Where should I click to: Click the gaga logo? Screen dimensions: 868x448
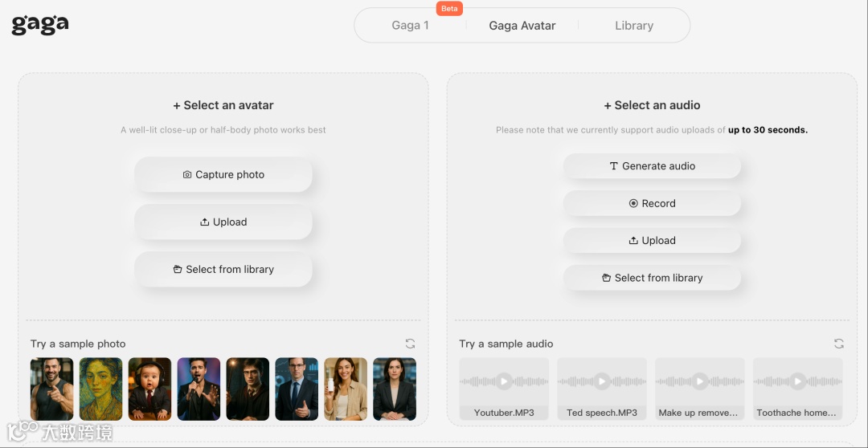[x=40, y=25]
